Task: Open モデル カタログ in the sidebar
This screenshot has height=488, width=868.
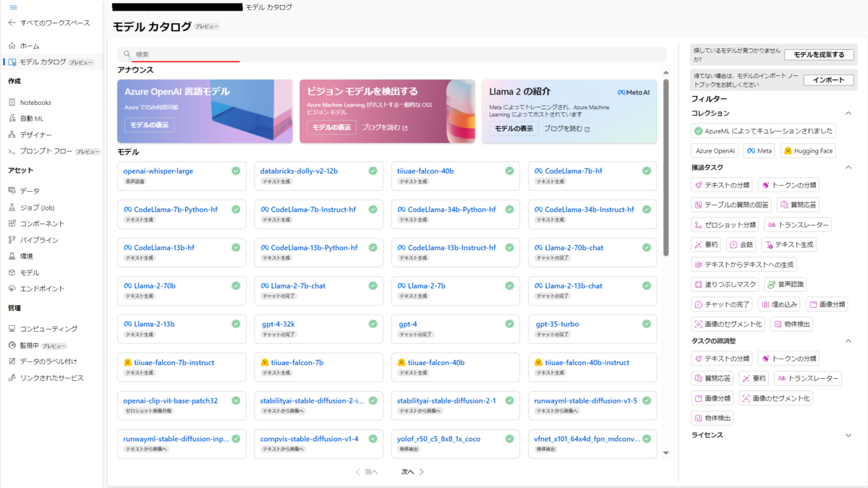Action: [51, 62]
